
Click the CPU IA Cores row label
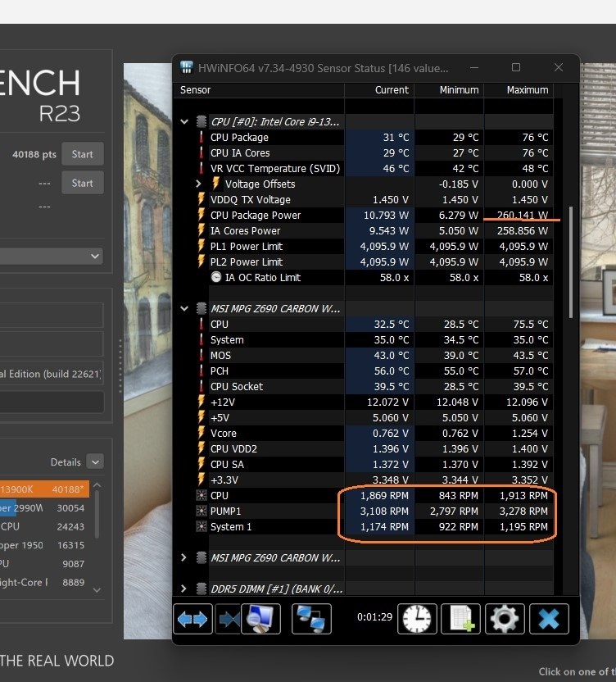[240, 152]
